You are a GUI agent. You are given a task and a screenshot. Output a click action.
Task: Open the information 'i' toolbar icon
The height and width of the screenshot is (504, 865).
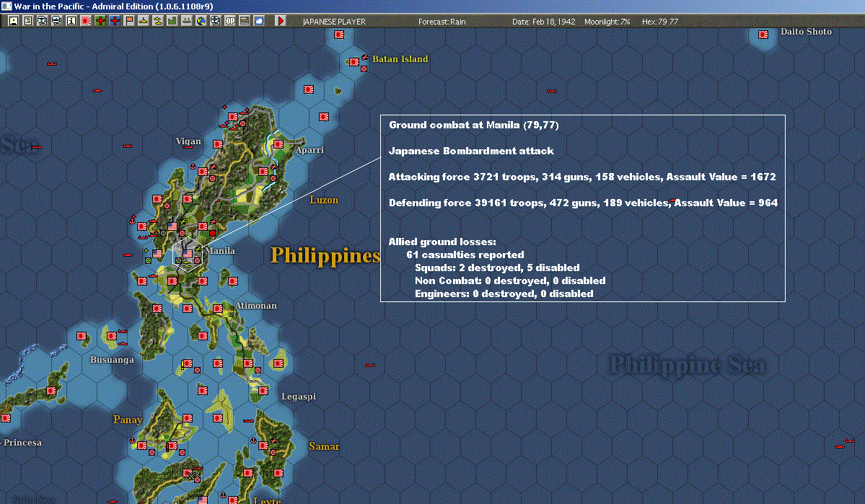click(x=71, y=21)
